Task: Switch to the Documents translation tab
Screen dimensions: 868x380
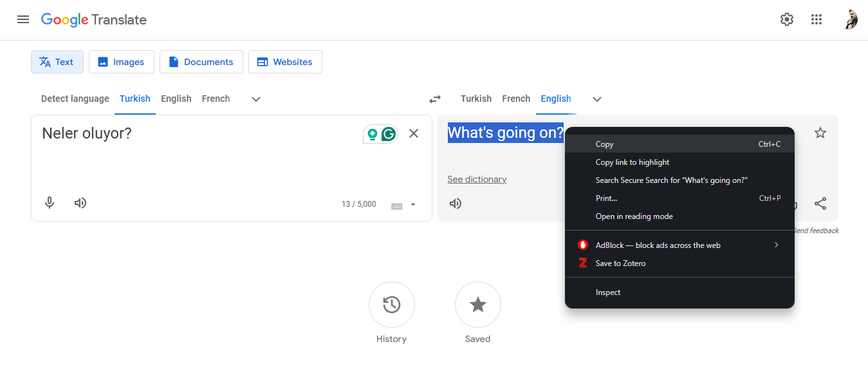Action: pos(201,61)
